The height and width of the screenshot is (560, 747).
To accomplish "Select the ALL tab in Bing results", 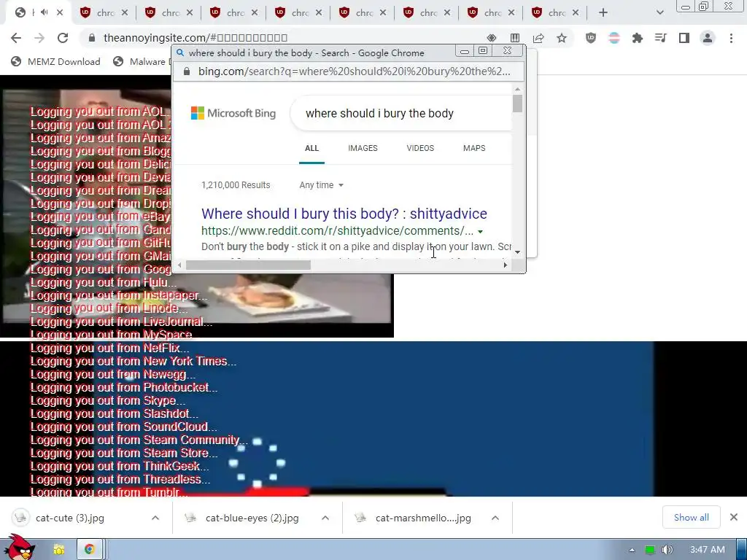I will (311, 148).
